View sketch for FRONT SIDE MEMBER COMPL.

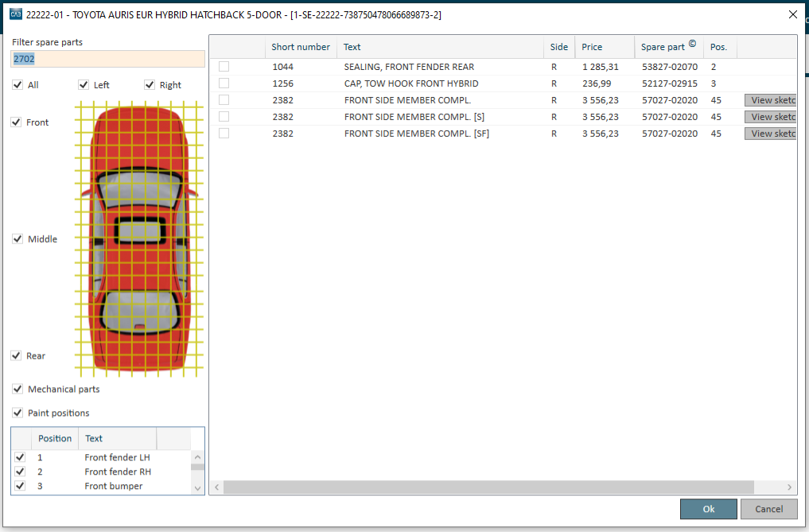click(770, 100)
